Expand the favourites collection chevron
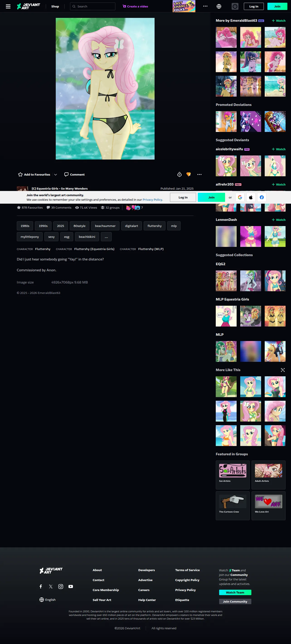Screen dimensions: 291x644 56,174
